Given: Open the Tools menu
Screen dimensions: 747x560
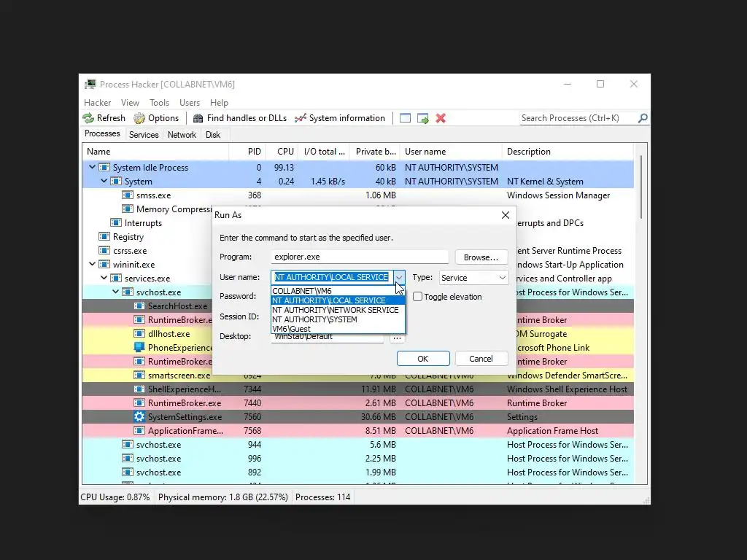Looking at the screenshot, I should (x=159, y=103).
